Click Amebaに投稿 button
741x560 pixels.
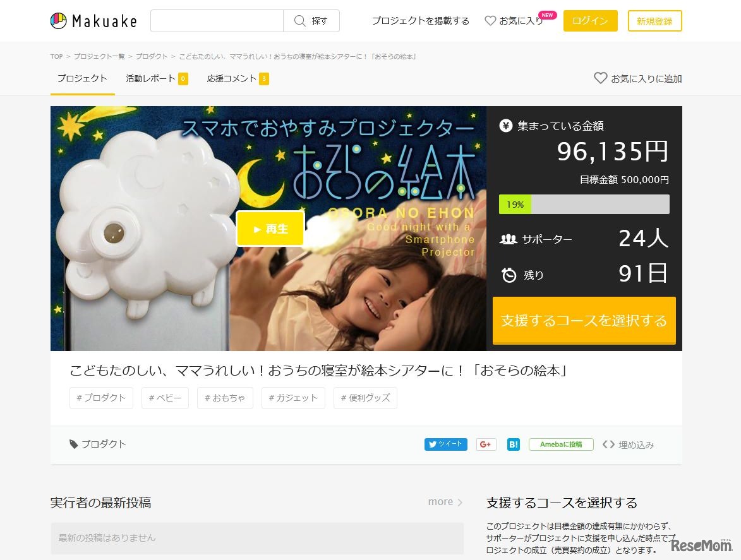click(x=561, y=444)
